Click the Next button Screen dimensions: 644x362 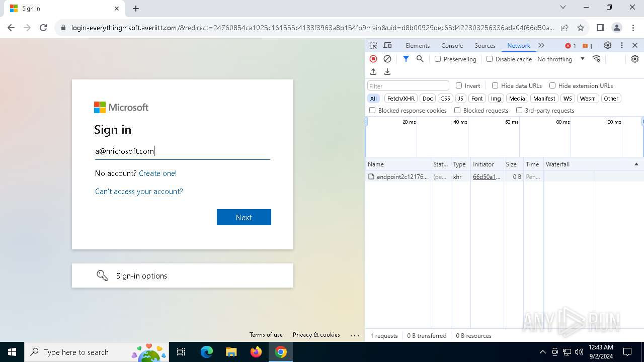(x=244, y=217)
